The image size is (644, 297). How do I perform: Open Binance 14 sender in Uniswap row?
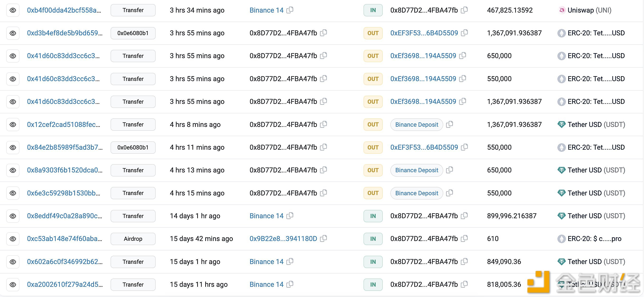tap(266, 10)
